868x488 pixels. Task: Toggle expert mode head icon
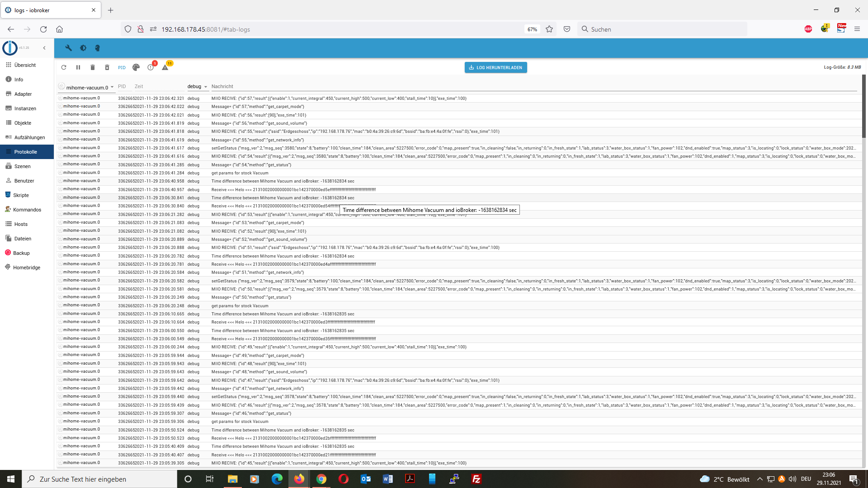[97, 48]
